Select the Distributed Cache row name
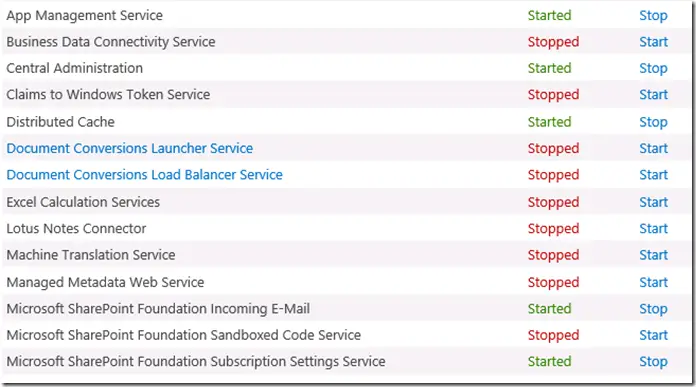Viewport: 696px width, 387px height. point(60,122)
